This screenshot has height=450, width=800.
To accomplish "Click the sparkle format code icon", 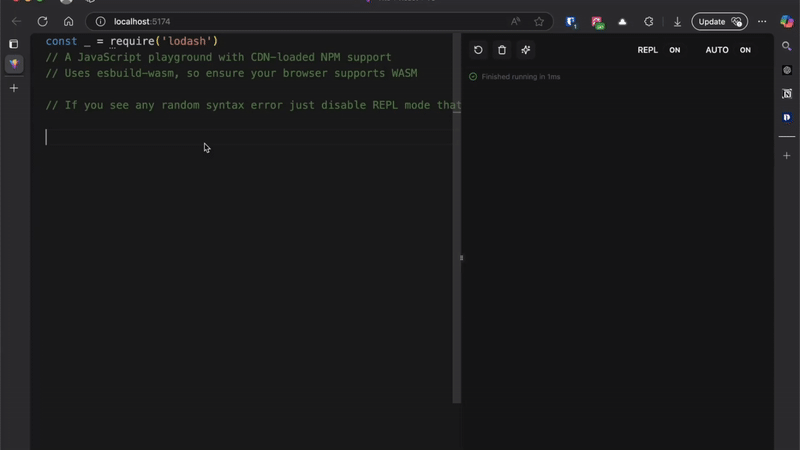I will [526, 50].
